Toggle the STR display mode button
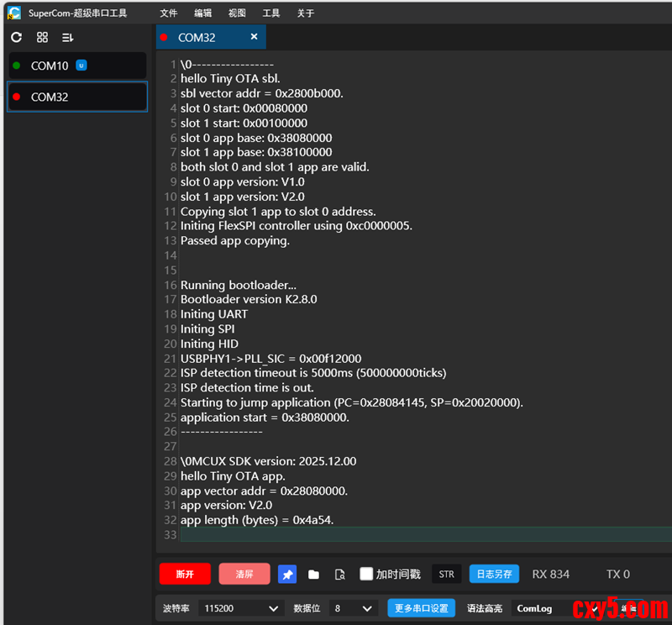 click(x=446, y=575)
